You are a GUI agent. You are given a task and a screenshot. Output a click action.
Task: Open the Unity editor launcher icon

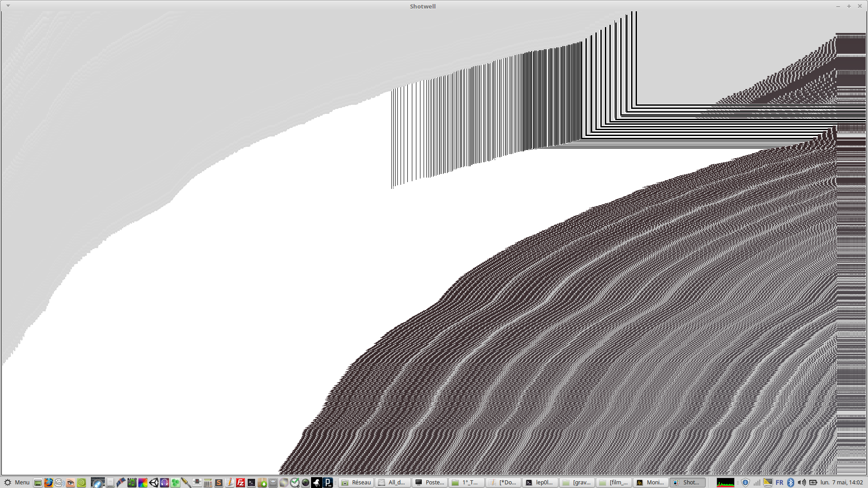coord(154,483)
